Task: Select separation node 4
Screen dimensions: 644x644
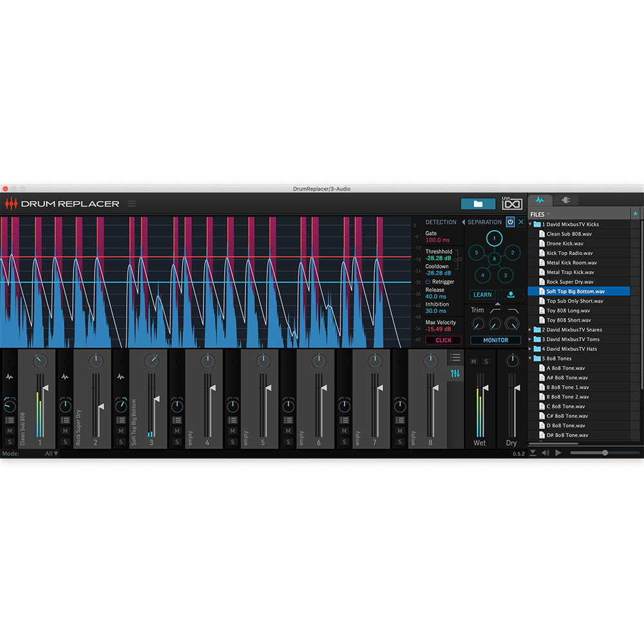Action: point(482,275)
